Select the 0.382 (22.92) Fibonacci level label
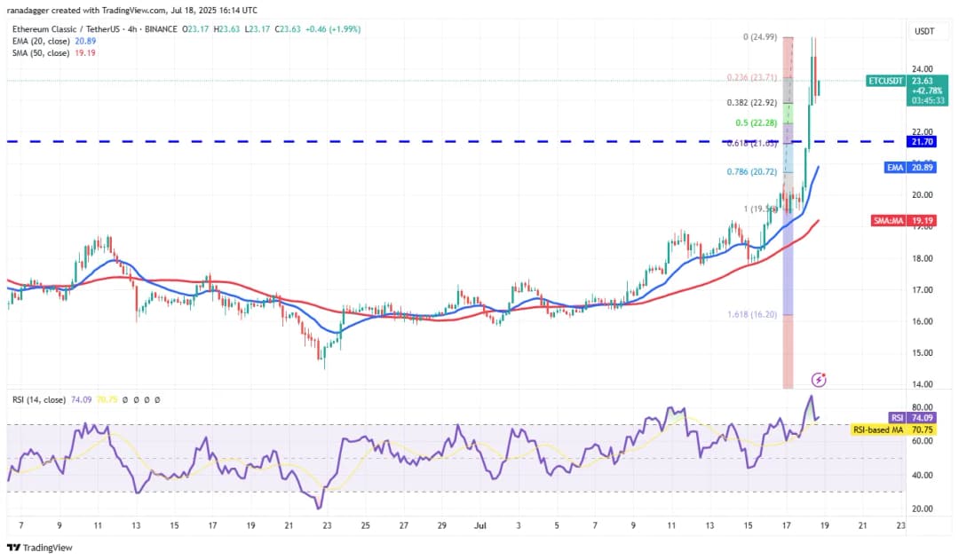 tap(750, 102)
